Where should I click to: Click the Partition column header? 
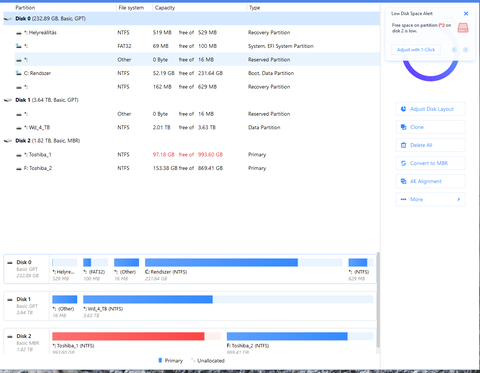click(x=25, y=8)
